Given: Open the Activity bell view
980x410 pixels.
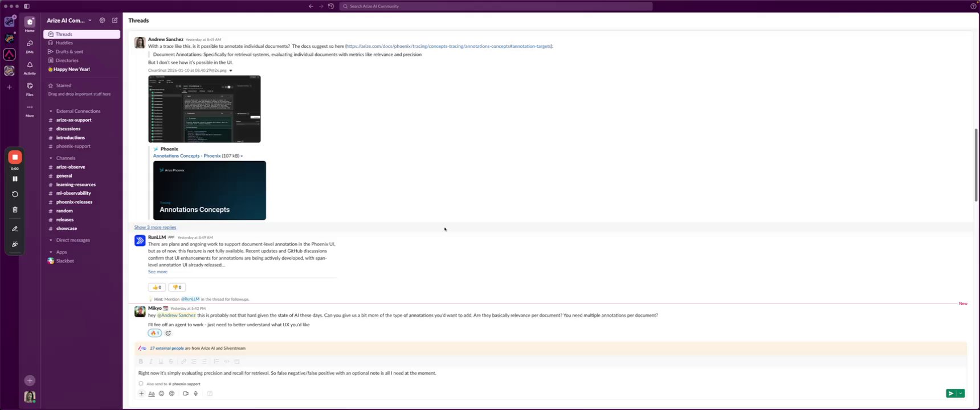Looking at the screenshot, I should 30,67.
